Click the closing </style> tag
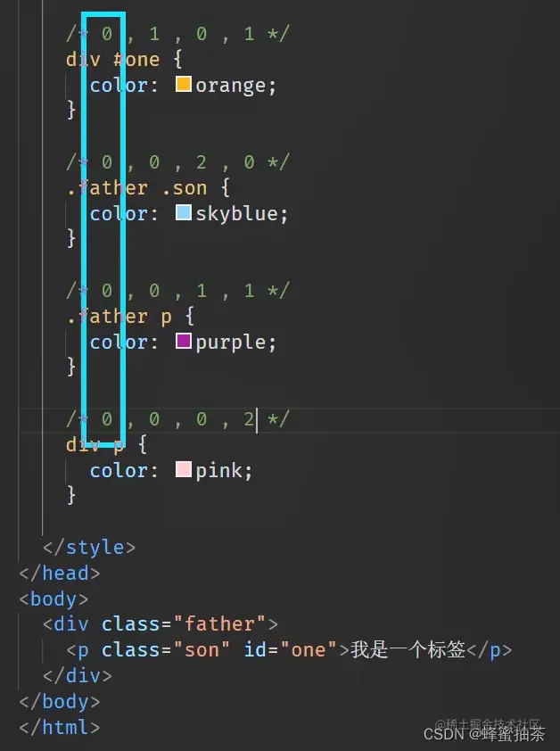The width and height of the screenshot is (560, 751). click(x=89, y=547)
